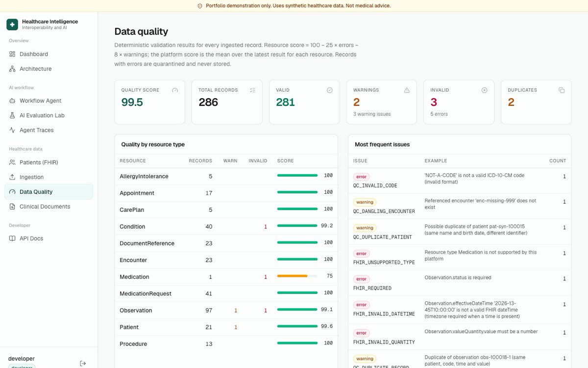Screen dimensions: 588x368
Task: Click the DocumentReference resource row name
Action: pyautogui.click(x=147, y=243)
